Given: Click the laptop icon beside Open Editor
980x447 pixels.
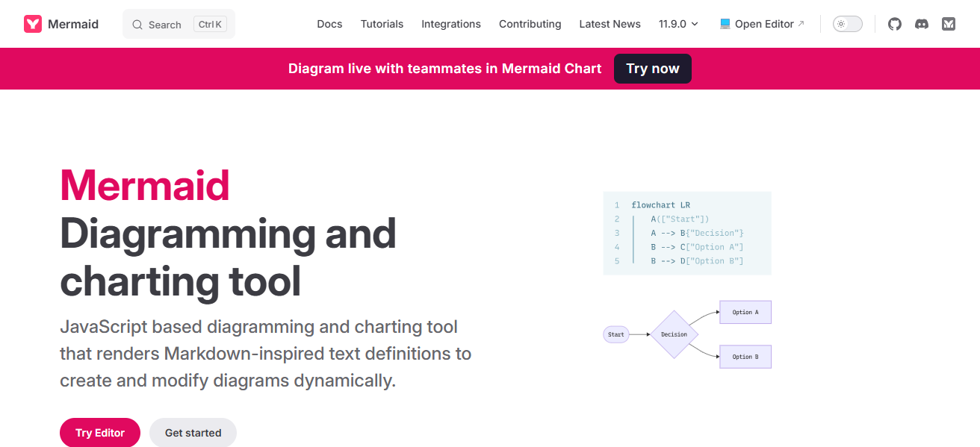Looking at the screenshot, I should tap(725, 24).
